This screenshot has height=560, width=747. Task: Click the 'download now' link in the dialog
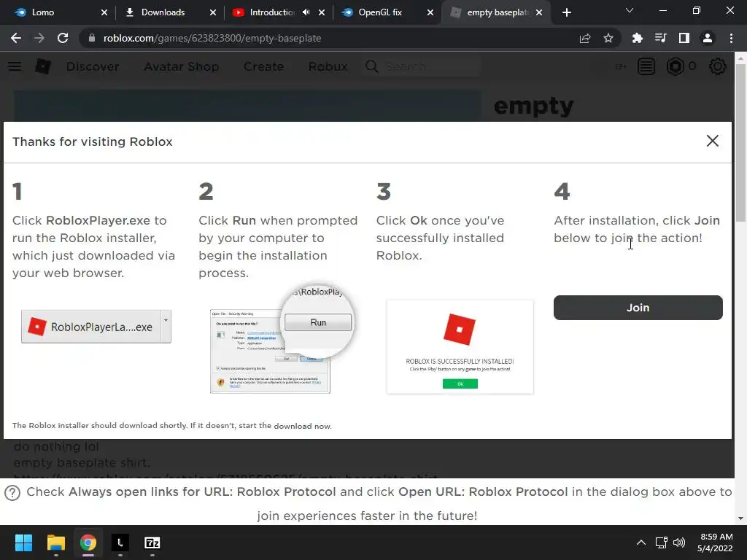click(302, 426)
